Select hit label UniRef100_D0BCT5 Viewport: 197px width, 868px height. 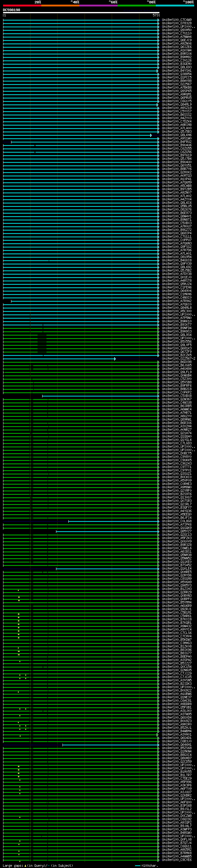point(177,453)
